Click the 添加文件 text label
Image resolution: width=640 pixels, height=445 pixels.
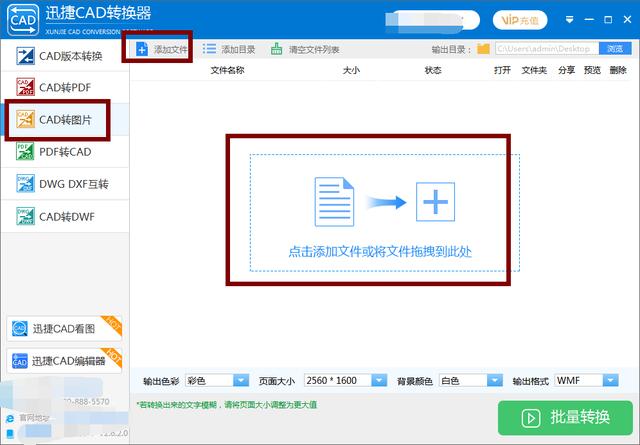tap(171, 49)
